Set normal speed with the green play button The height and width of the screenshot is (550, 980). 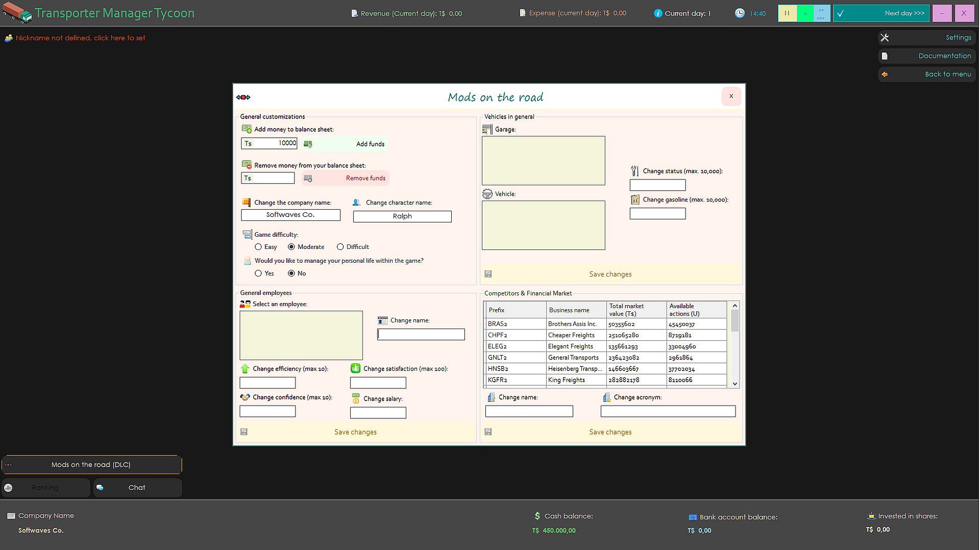tap(805, 13)
